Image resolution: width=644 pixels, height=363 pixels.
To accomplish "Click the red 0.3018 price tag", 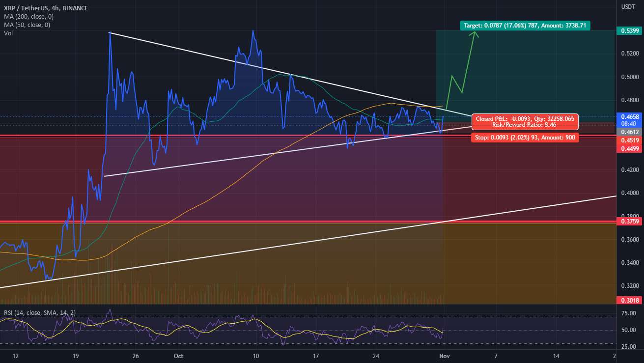I will pyautogui.click(x=629, y=300).
